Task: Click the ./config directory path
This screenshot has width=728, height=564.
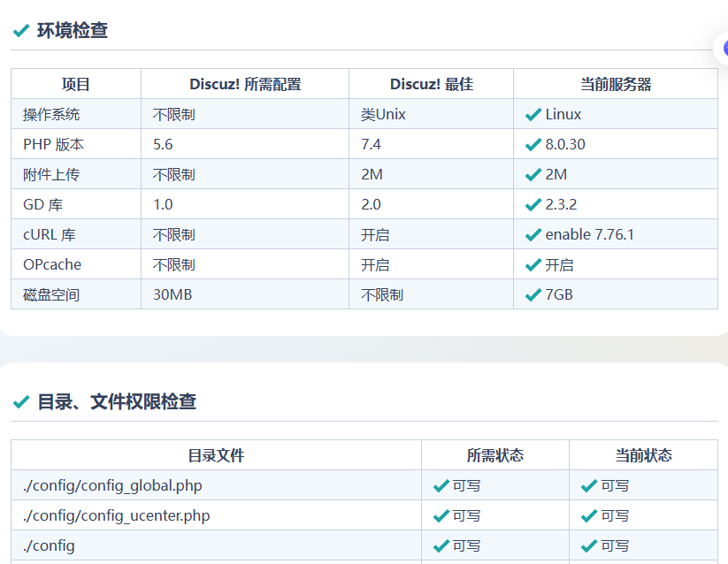Action: coord(49,546)
